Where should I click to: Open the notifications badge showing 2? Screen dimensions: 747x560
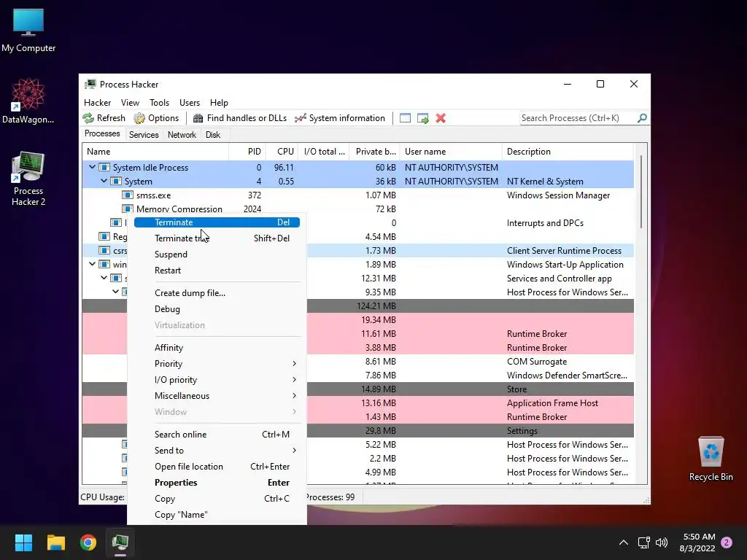point(727,542)
